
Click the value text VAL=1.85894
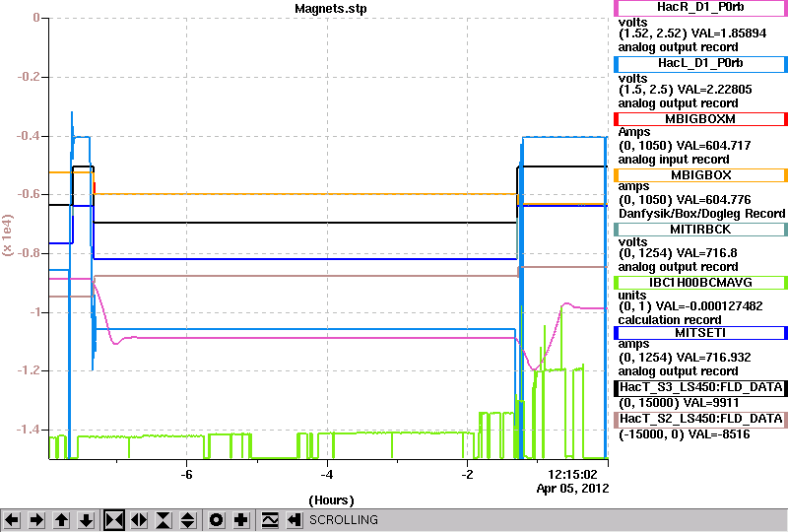pyautogui.click(x=729, y=33)
